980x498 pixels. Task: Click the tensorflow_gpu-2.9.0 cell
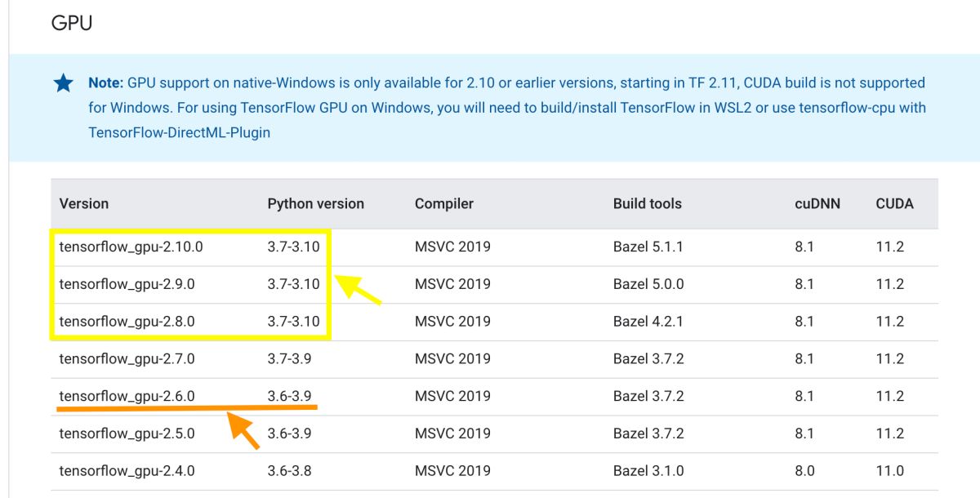click(x=127, y=284)
